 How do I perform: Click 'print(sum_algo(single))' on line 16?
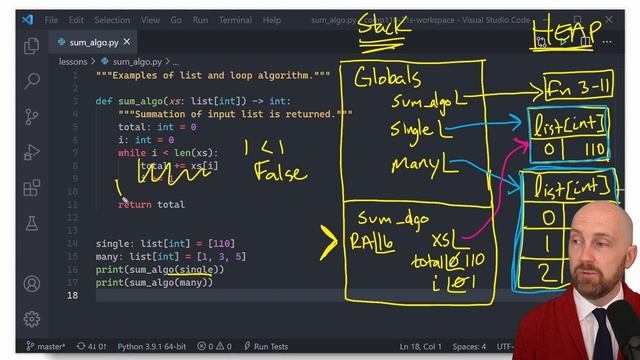coord(160,269)
